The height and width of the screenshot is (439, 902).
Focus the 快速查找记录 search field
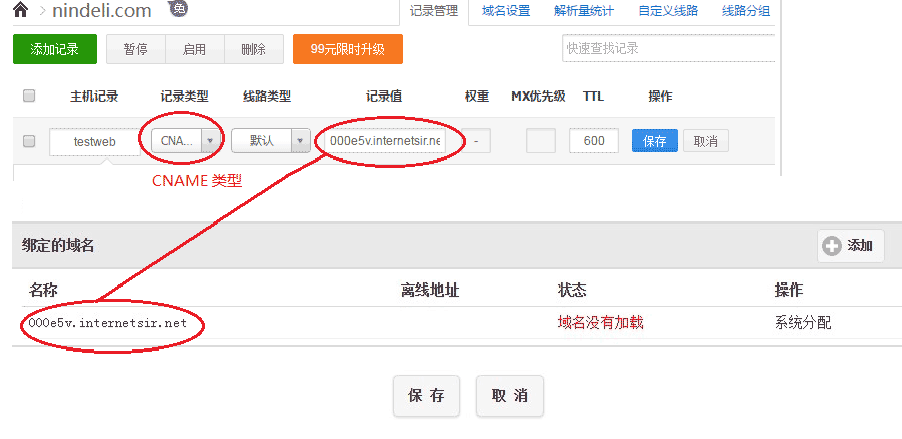coord(668,48)
